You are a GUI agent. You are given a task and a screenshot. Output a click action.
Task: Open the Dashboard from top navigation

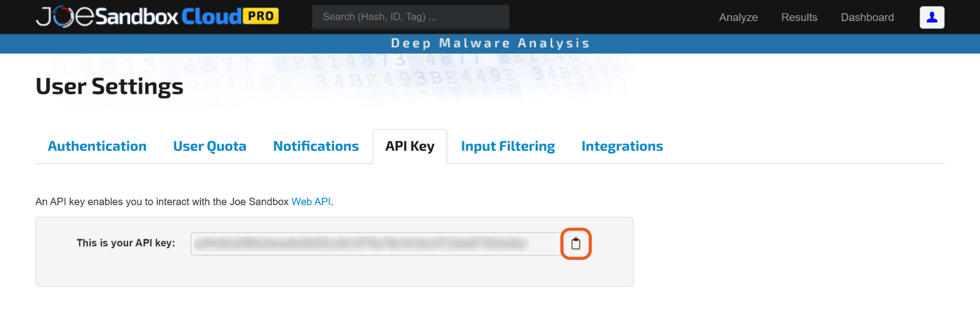point(867,18)
